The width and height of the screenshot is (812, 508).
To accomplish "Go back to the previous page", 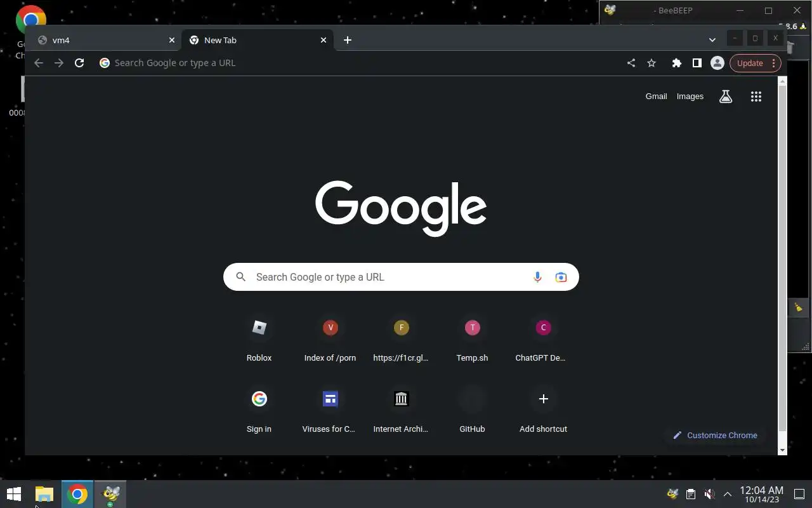I will tap(39, 63).
